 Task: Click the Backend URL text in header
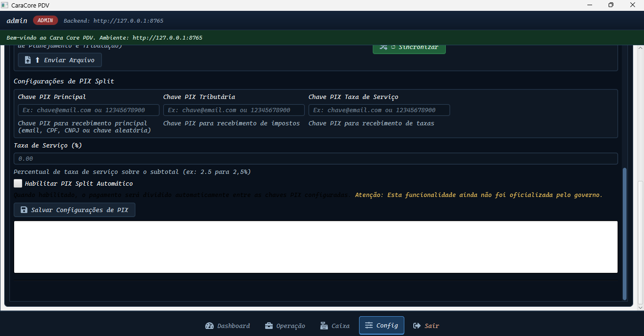pyautogui.click(x=113, y=21)
